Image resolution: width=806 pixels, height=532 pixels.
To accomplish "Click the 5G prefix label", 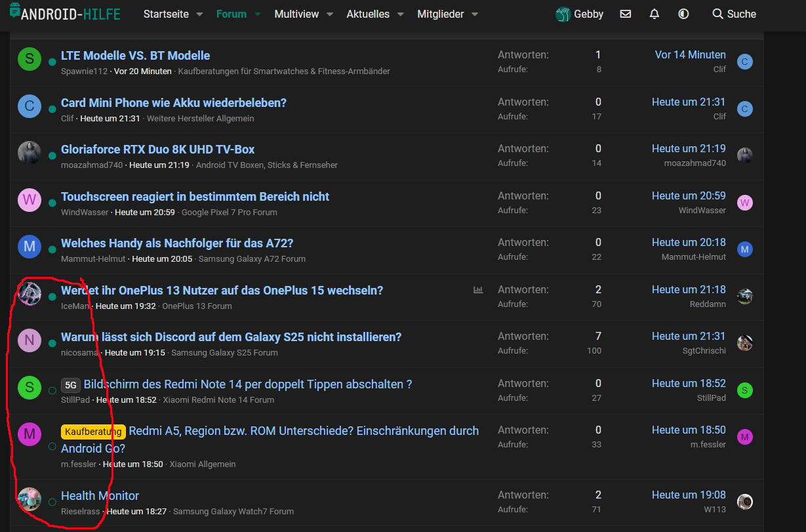I will pyautogui.click(x=70, y=385).
